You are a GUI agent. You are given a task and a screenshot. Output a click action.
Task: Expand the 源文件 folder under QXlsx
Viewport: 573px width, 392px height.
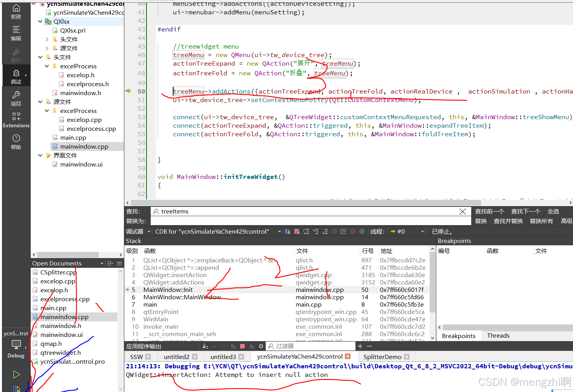pyautogui.click(x=47, y=48)
